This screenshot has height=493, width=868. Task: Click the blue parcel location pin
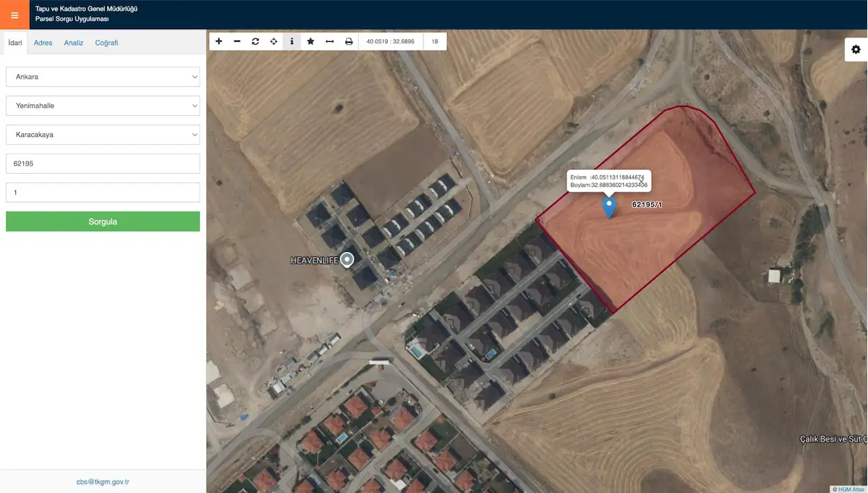tap(609, 207)
